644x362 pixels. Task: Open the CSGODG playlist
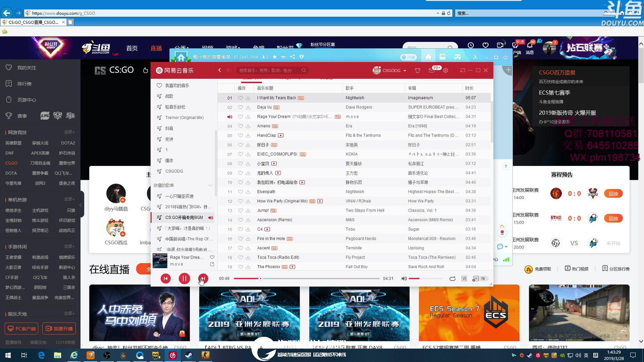[174, 171]
